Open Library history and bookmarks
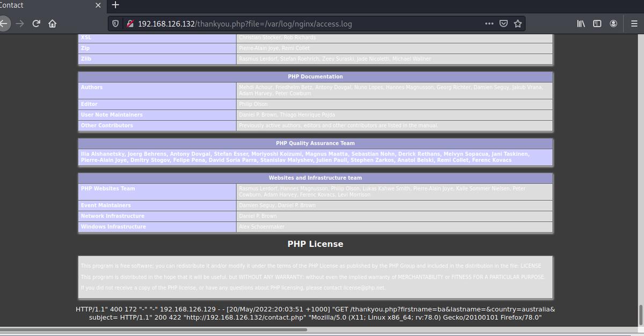644x336 pixels. click(581, 24)
